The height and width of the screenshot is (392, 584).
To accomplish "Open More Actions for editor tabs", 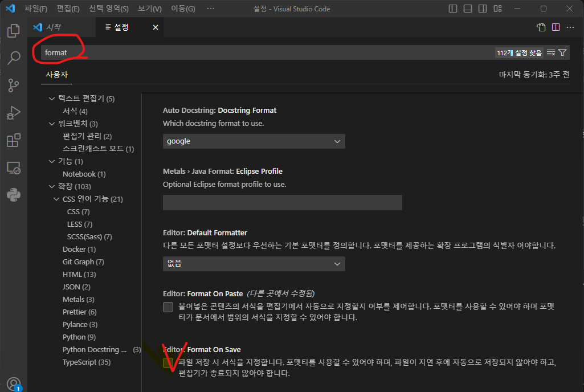I will pos(570,27).
